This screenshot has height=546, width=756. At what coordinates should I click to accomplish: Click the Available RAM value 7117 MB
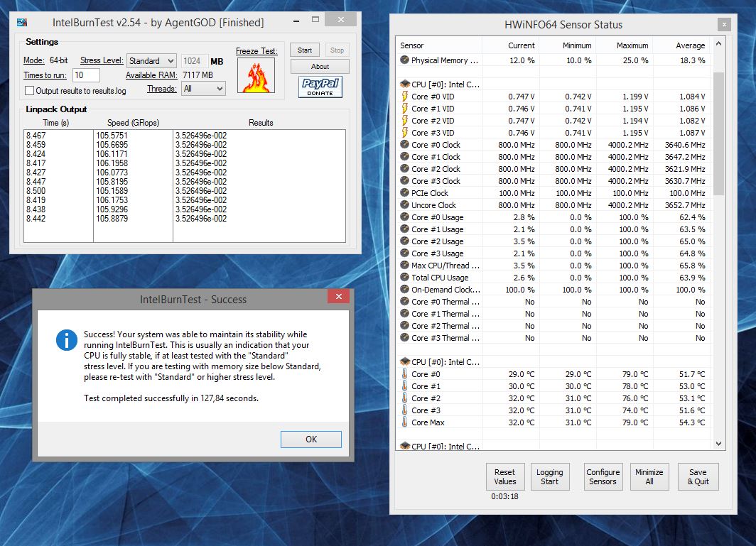tap(198, 75)
